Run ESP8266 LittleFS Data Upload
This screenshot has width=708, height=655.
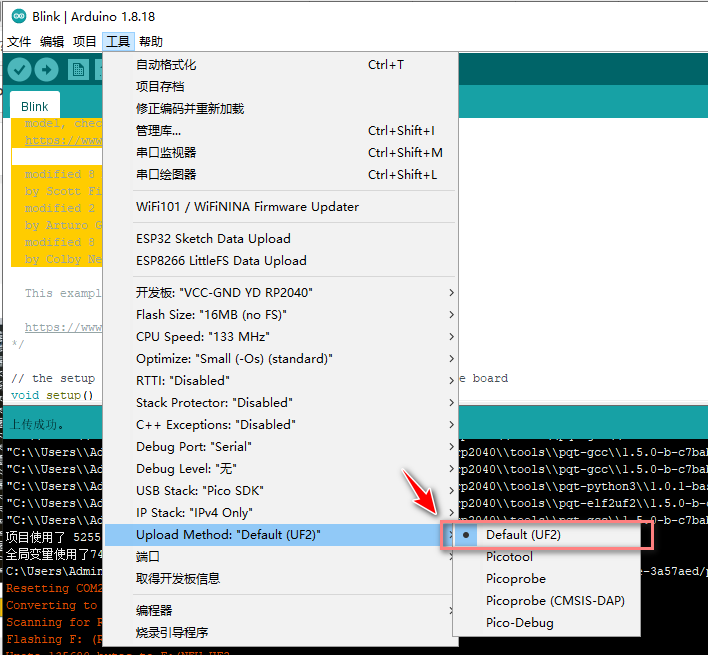point(281,261)
